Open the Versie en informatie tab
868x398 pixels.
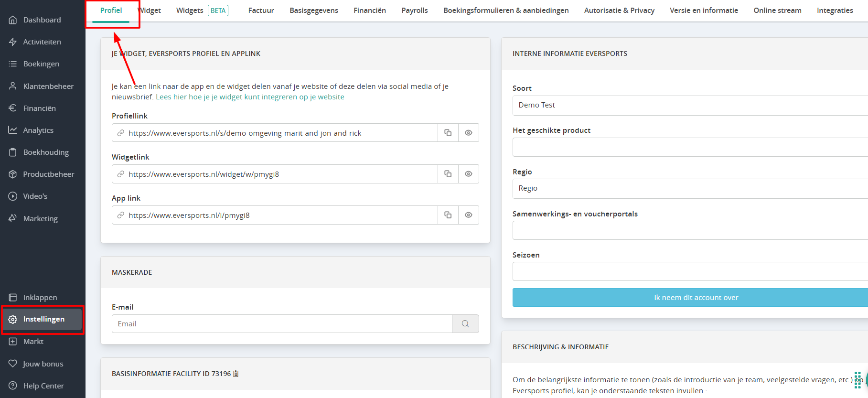pyautogui.click(x=704, y=11)
